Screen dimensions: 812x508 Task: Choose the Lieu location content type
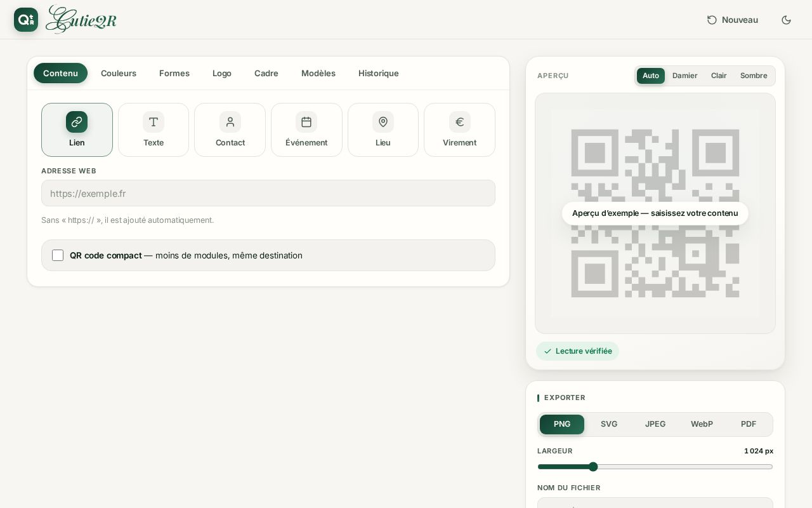[x=383, y=130]
